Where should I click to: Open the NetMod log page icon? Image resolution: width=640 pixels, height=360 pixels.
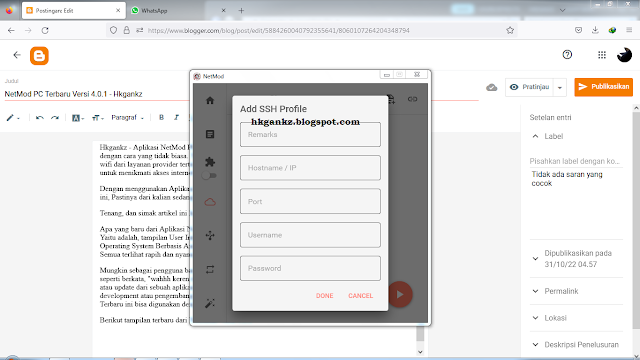tap(210, 134)
